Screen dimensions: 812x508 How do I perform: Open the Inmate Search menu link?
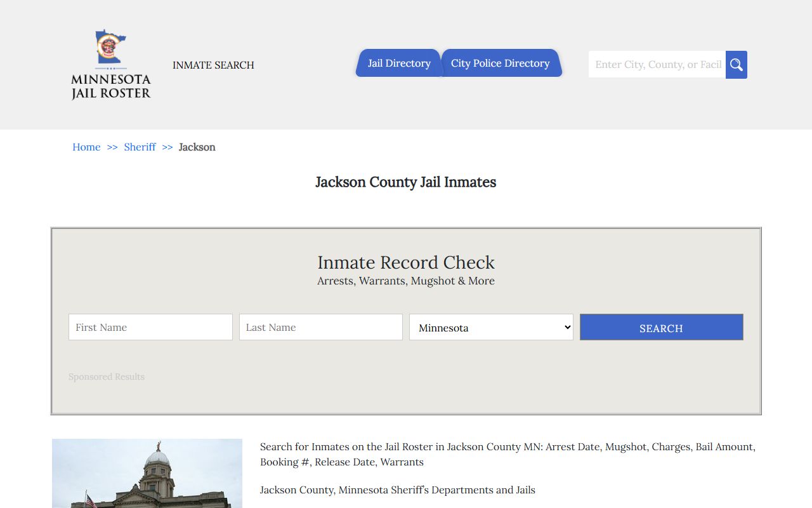click(213, 65)
